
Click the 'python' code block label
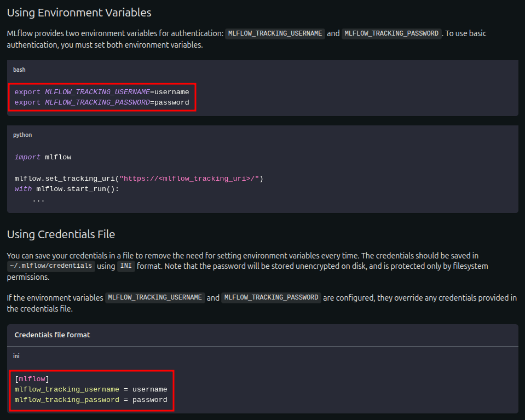[x=22, y=135]
